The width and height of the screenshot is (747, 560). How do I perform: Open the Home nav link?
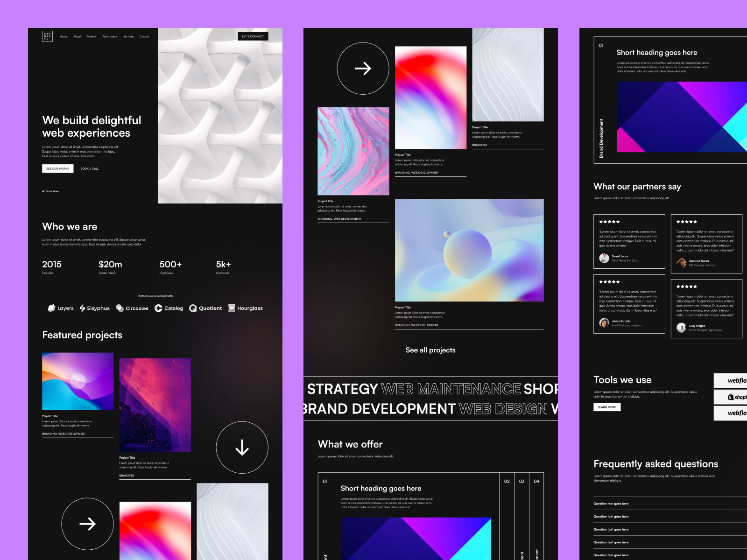pos(63,36)
